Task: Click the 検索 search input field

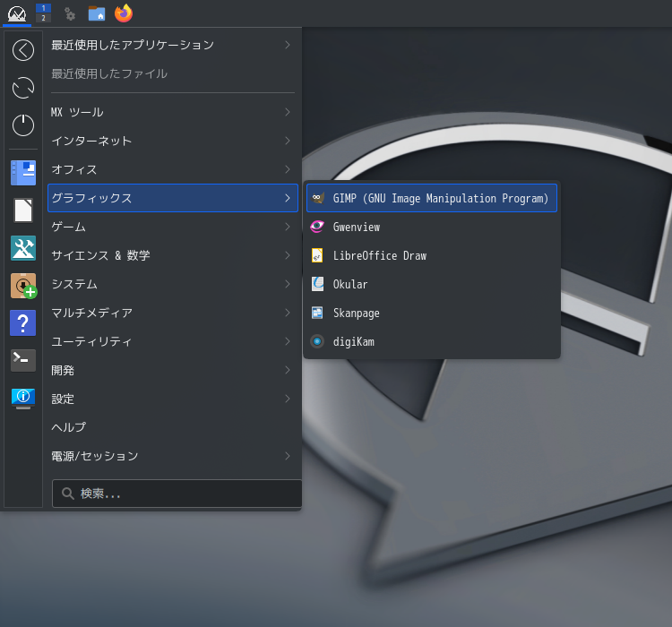Action: click(177, 494)
